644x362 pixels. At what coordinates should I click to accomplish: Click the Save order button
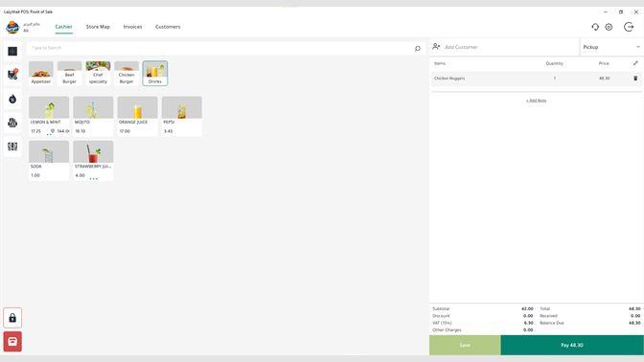465,345
